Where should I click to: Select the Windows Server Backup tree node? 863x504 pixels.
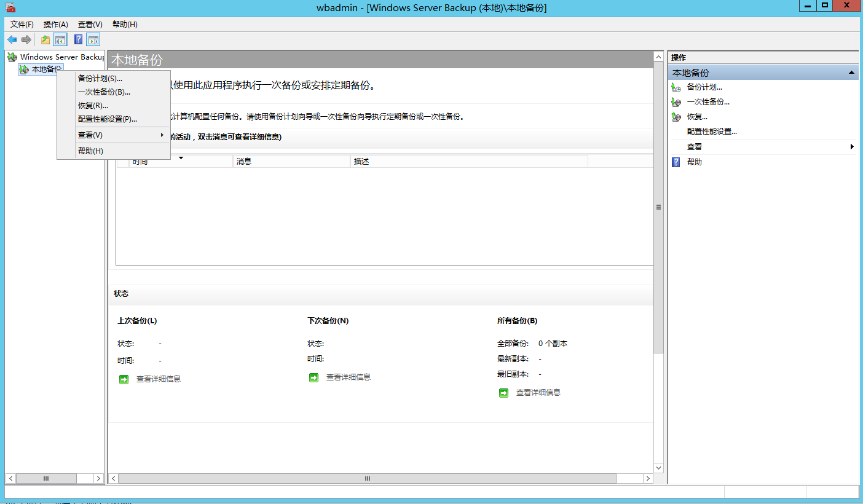point(62,57)
